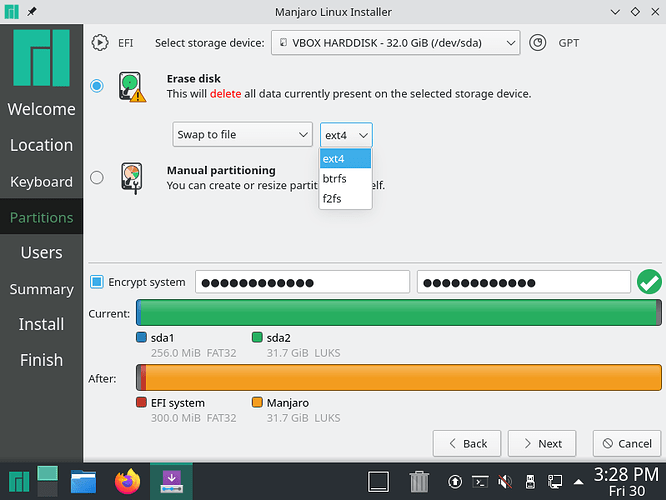This screenshot has width=666, height=500.
Task: Click the Manjaro title bar window icon
Action: 11,12
